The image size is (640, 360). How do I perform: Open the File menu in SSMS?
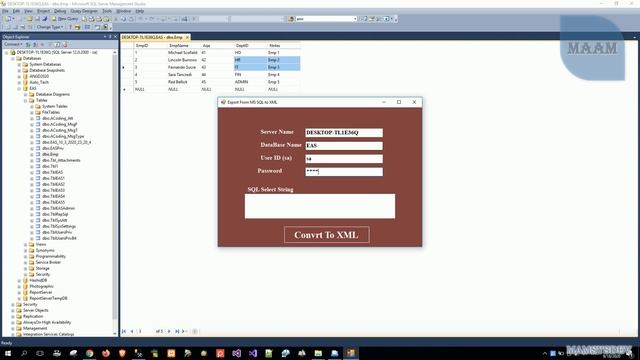point(5,11)
